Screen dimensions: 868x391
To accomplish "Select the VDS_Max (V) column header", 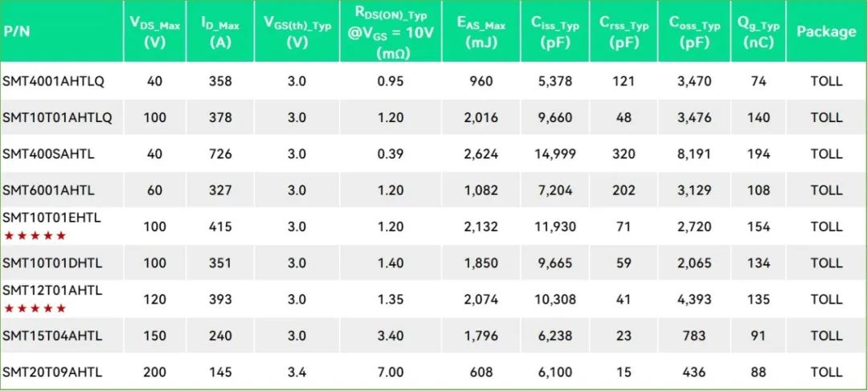I will pyautogui.click(x=154, y=32).
